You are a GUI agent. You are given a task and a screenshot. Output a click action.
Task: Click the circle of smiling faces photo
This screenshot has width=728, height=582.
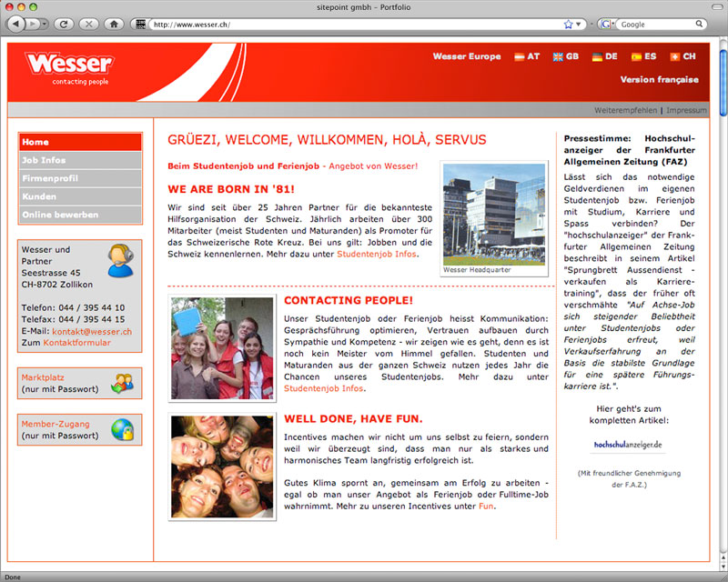(222, 467)
